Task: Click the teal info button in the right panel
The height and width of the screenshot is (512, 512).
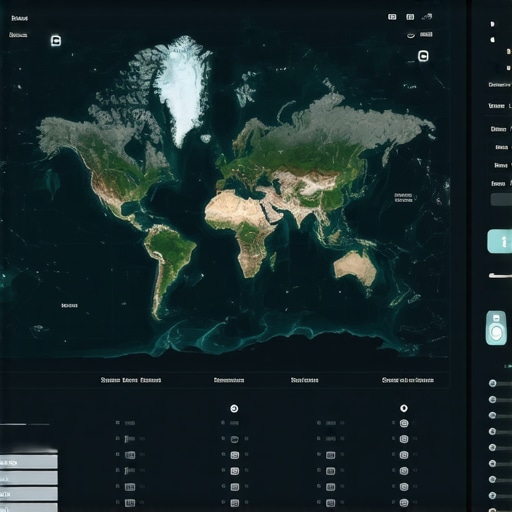Action: 500,241
